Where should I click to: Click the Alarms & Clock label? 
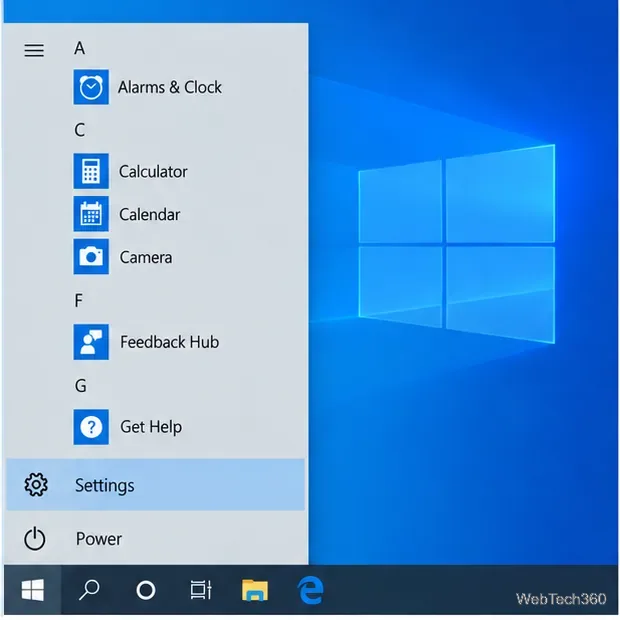[170, 87]
